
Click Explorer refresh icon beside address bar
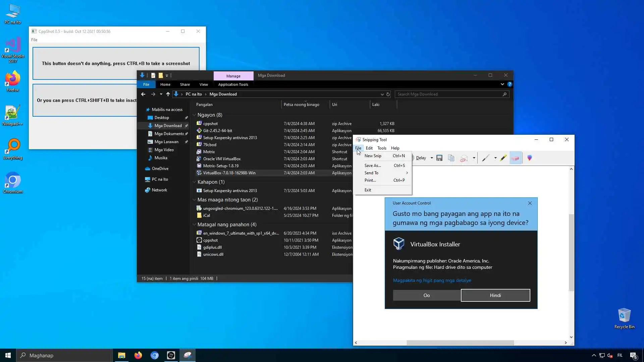tap(388, 94)
